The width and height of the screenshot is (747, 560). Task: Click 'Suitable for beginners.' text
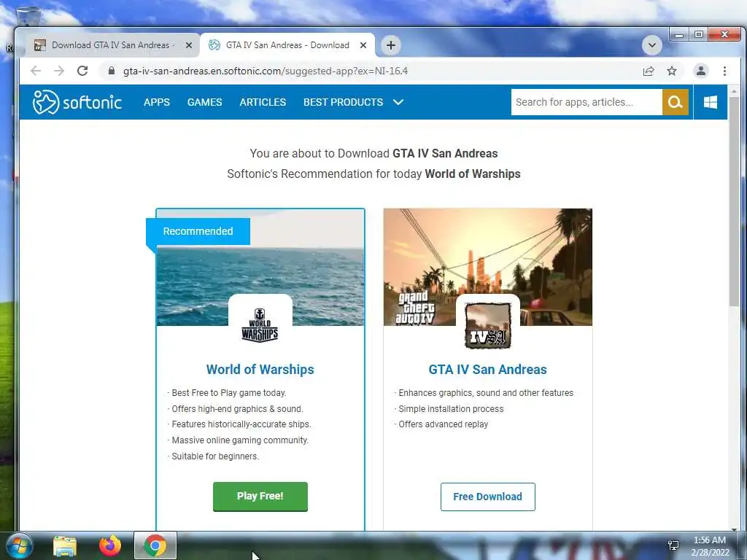point(215,456)
